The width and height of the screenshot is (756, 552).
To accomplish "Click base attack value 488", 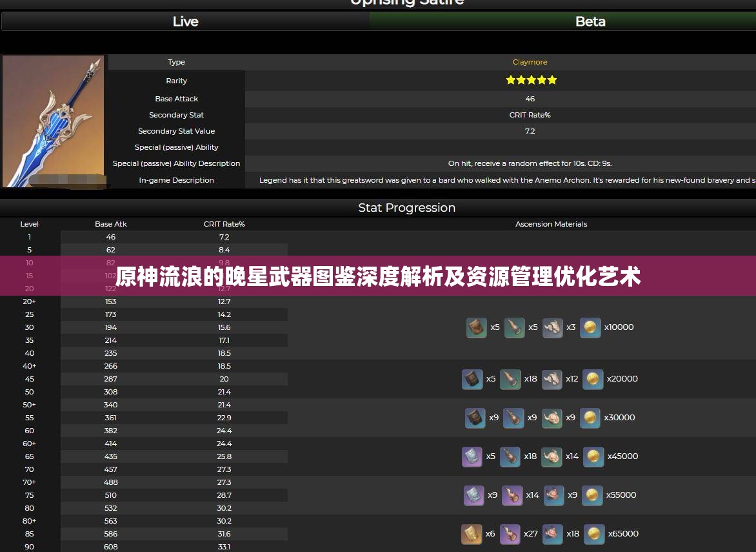I will click(111, 482).
